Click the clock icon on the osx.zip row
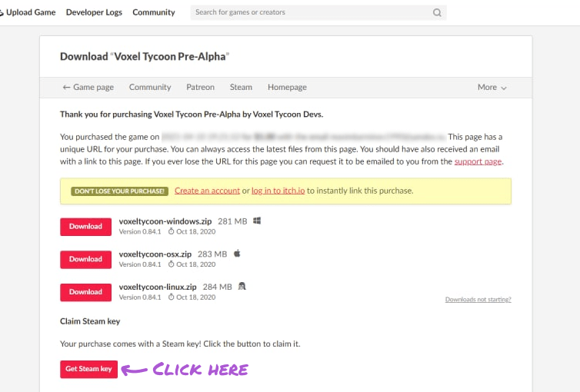 pos(171,264)
